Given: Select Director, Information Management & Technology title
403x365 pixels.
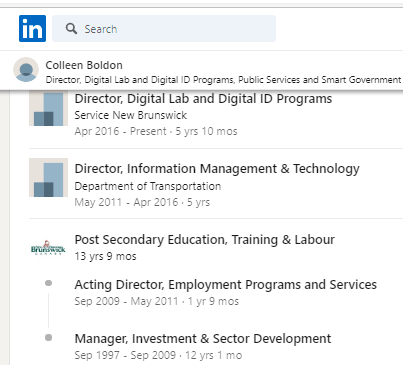Looking at the screenshot, I should point(217,169).
